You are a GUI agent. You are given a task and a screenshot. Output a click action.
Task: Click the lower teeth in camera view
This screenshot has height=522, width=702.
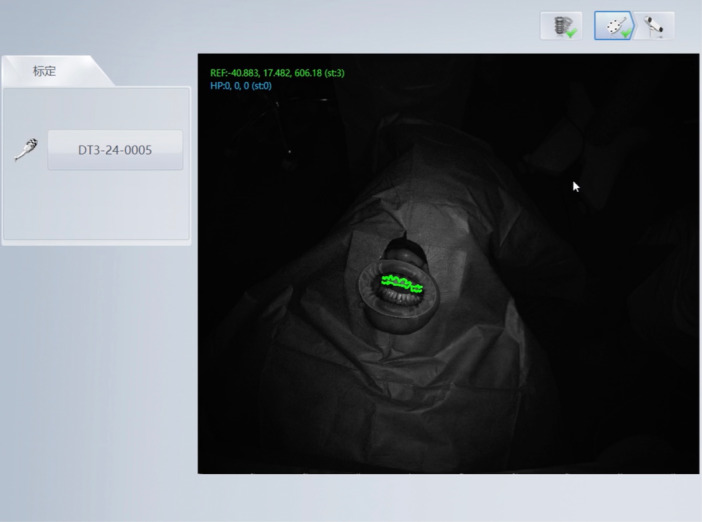[x=398, y=296]
